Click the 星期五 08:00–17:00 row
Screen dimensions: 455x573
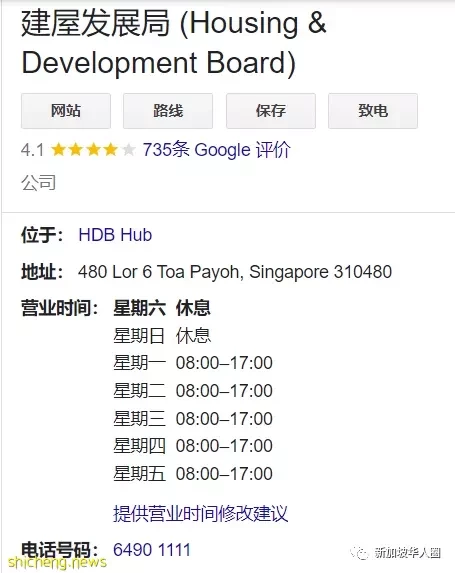tap(193, 474)
